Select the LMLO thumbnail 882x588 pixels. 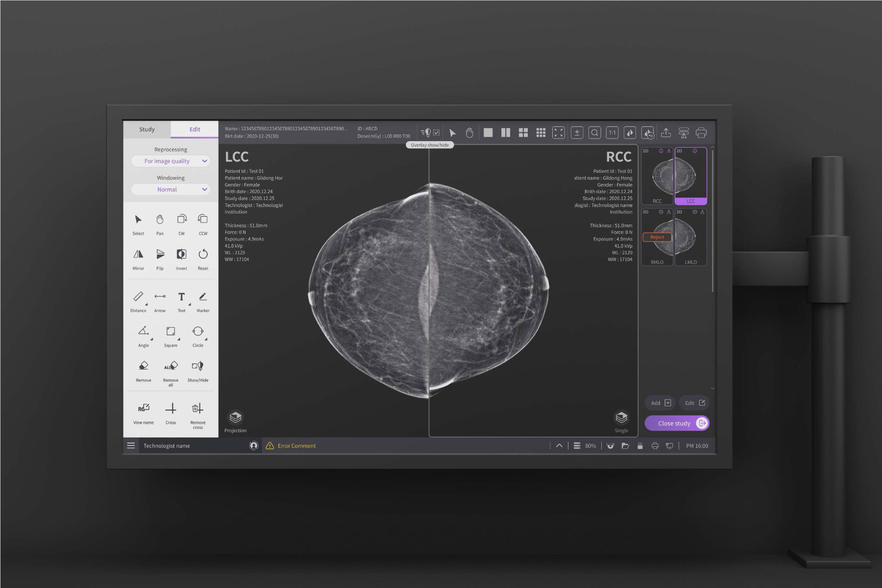click(x=691, y=237)
